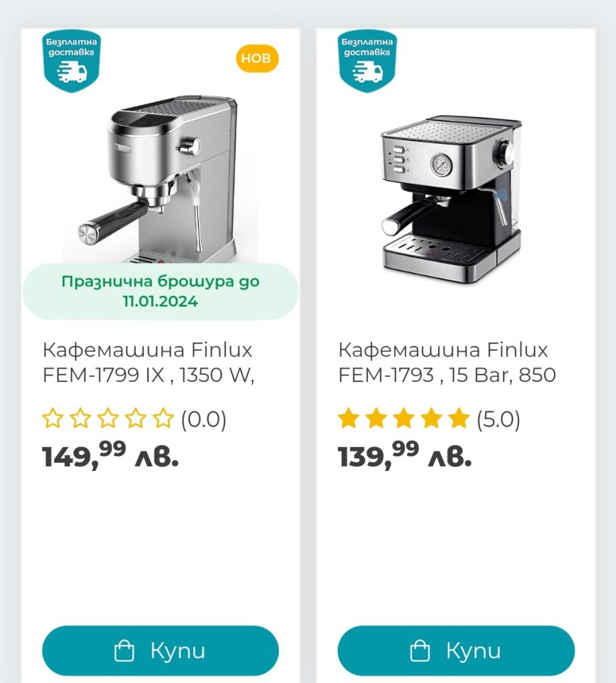Click the free delivery badge on FEM-1799
Image resolution: width=616 pixels, height=683 pixels.
tap(72, 61)
